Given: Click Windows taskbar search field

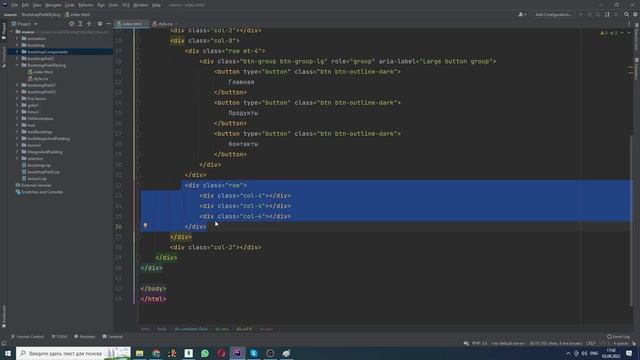Looking at the screenshot, I should 73,353.
